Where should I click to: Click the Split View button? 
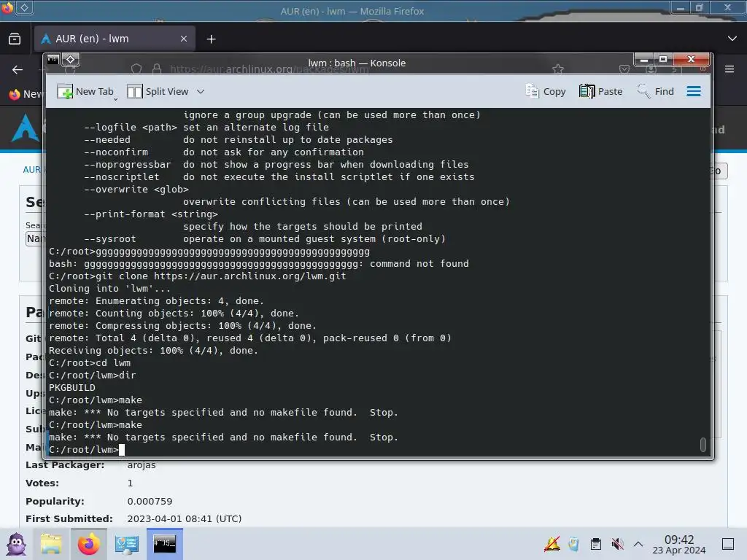pyautogui.click(x=158, y=91)
